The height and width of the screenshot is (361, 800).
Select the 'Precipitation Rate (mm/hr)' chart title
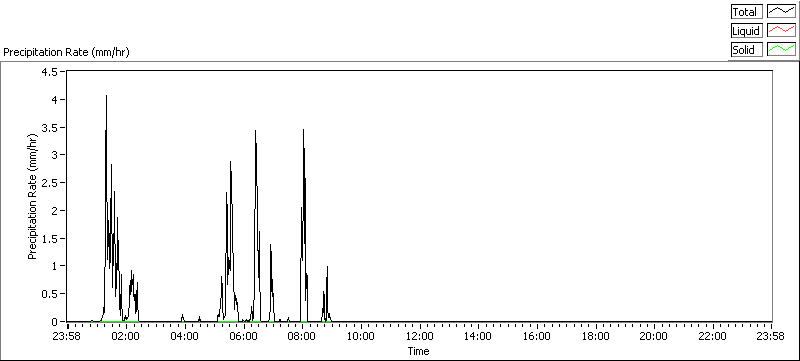pyautogui.click(x=66, y=52)
